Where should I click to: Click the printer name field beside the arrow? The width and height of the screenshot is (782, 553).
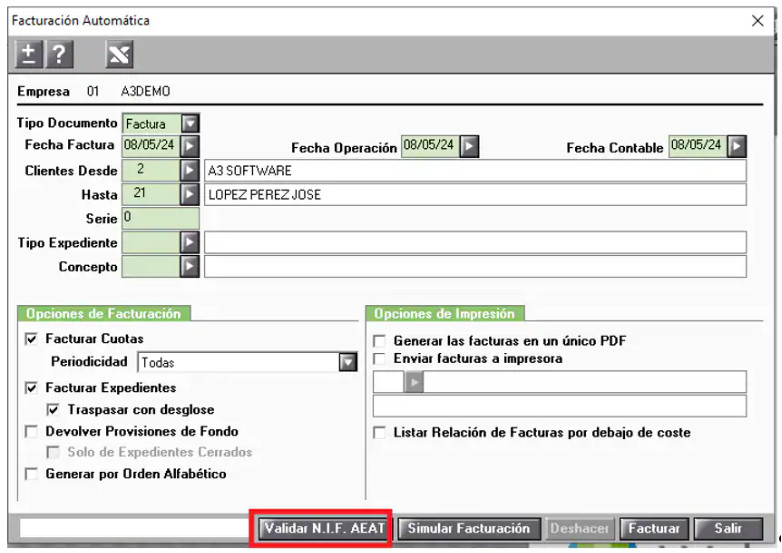pos(585,382)
